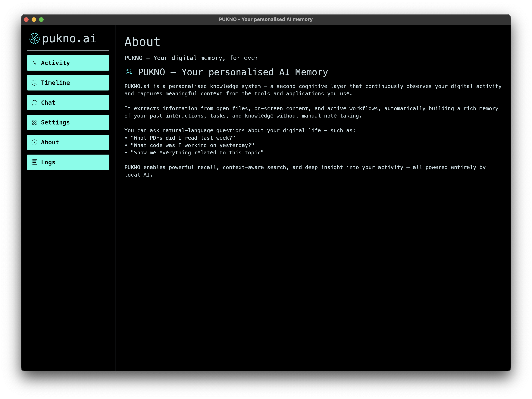Go to the Settings page

tap(68, 123)
